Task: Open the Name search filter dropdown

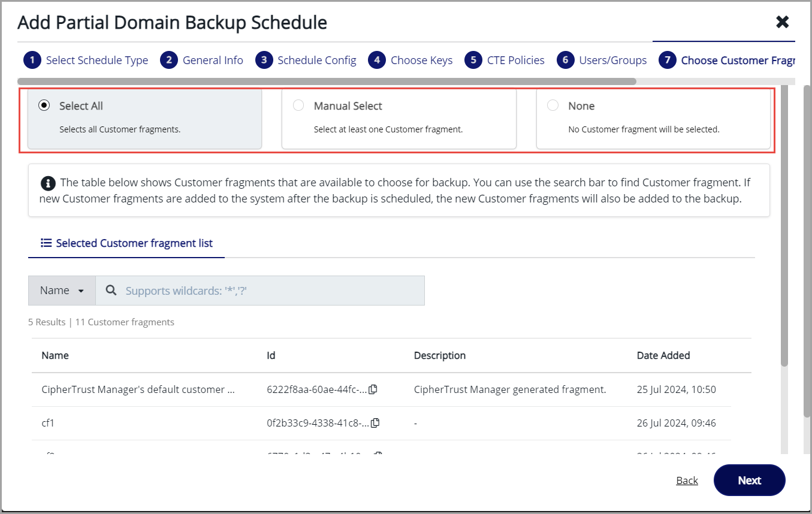Action: [x=62, y=291]
